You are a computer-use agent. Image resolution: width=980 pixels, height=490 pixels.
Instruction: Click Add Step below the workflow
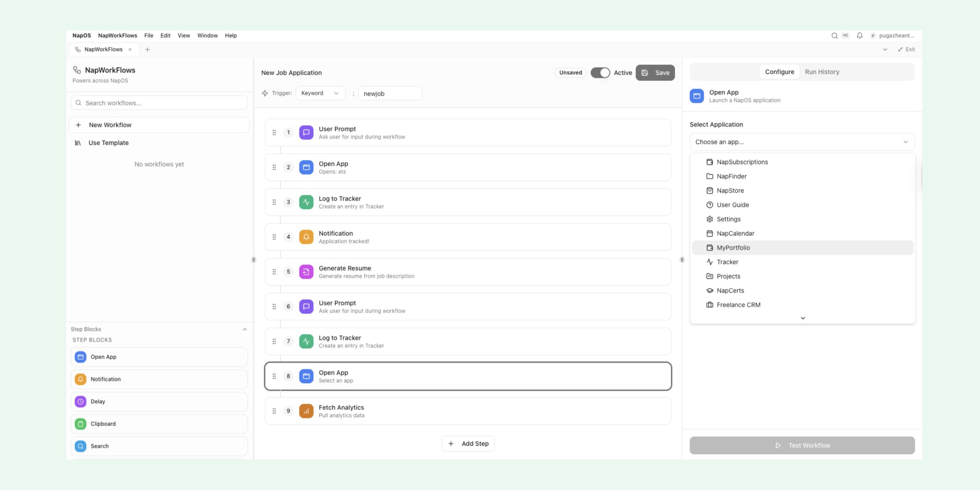tap(468, 443)
